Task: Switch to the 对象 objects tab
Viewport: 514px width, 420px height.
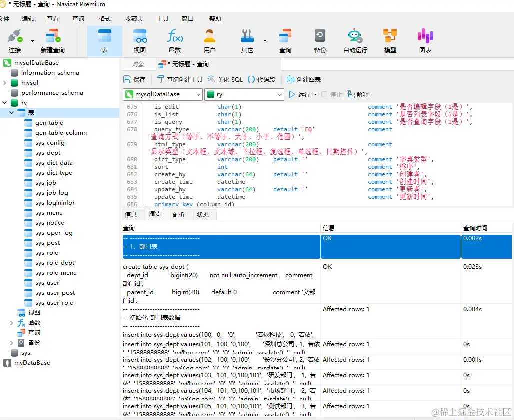Action: [138, 64]
